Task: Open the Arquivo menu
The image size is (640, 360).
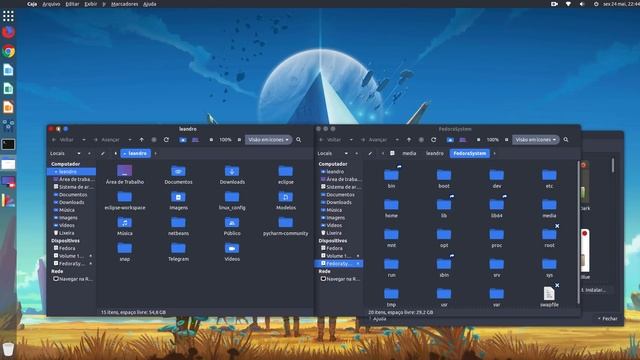Action: (51, 4)
